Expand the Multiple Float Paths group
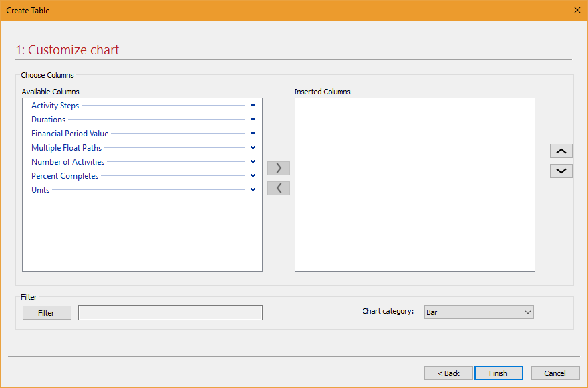This screenshot has width=588, height=388. point(253,147)
